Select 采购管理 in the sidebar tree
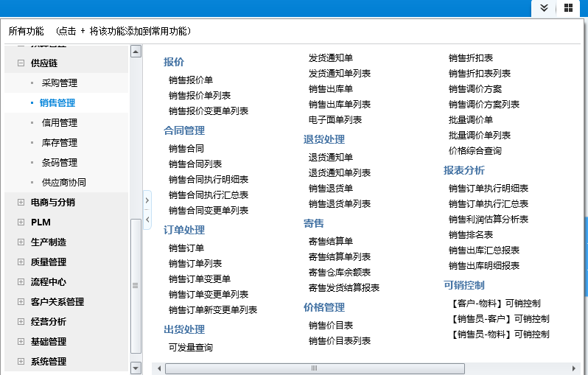This screenshot has width=588, height=375. point(59,83)
